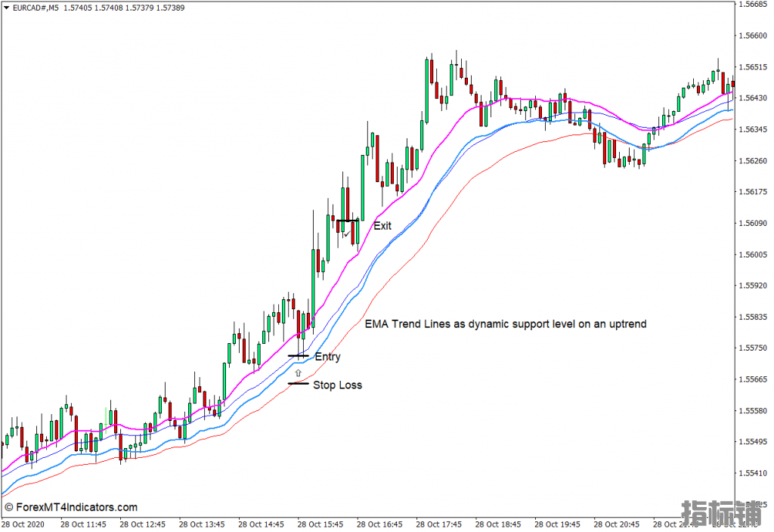Select the black Exit level line marker
The image size is (774, 532).
click(348, 221)
